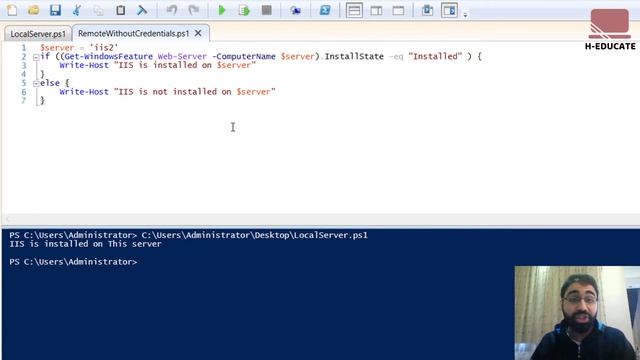Viewport: 640px width, 360px height.
Task: Show Script Pane maximized layout icon
Action: 398,10
